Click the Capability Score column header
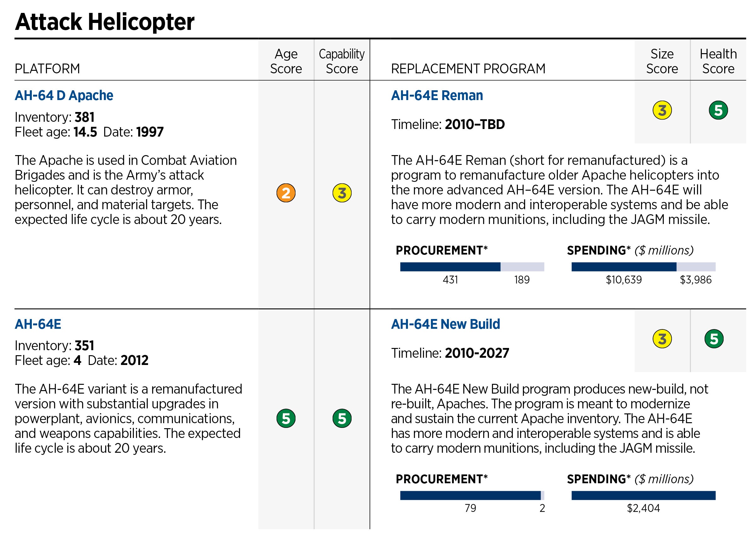The width and height of the screenshot is (756, 538). click(x=342, y=61)
